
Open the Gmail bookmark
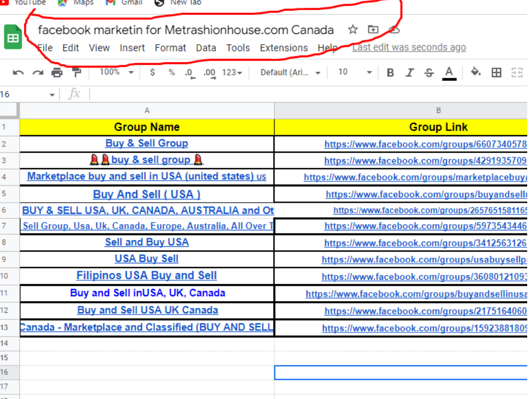tap(124, 3)
